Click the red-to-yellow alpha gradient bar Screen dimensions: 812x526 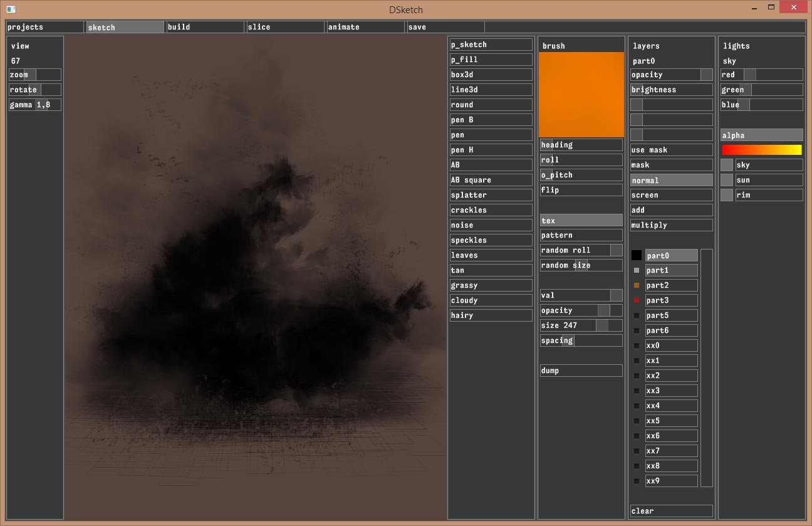click(761, 150)
